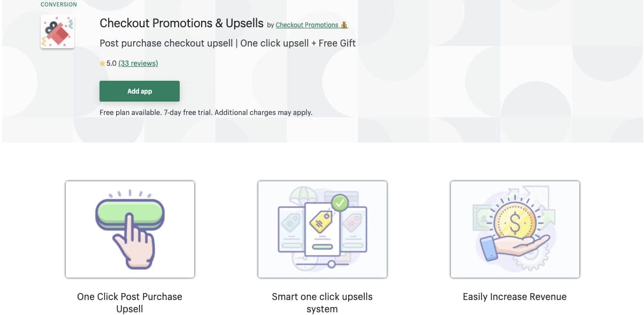Click the Smart one click upsells system caption

322,302
